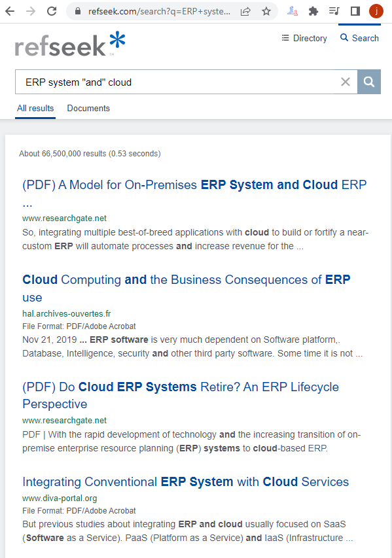Click the browser forward arrow
Image resolution: width=392 pixels, height=558 pixels.
[31, 11]
